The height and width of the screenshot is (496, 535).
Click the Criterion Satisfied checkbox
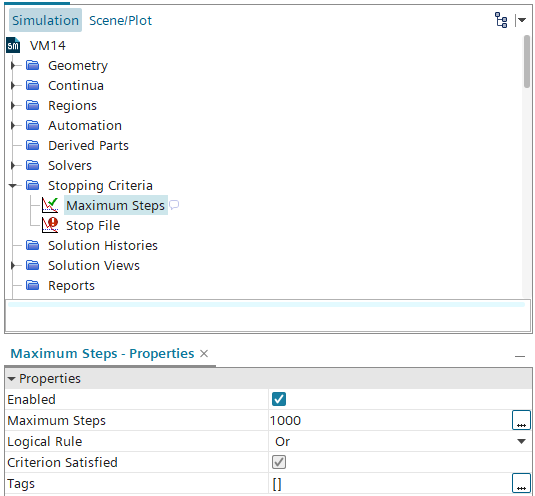[x=279, y=462]
